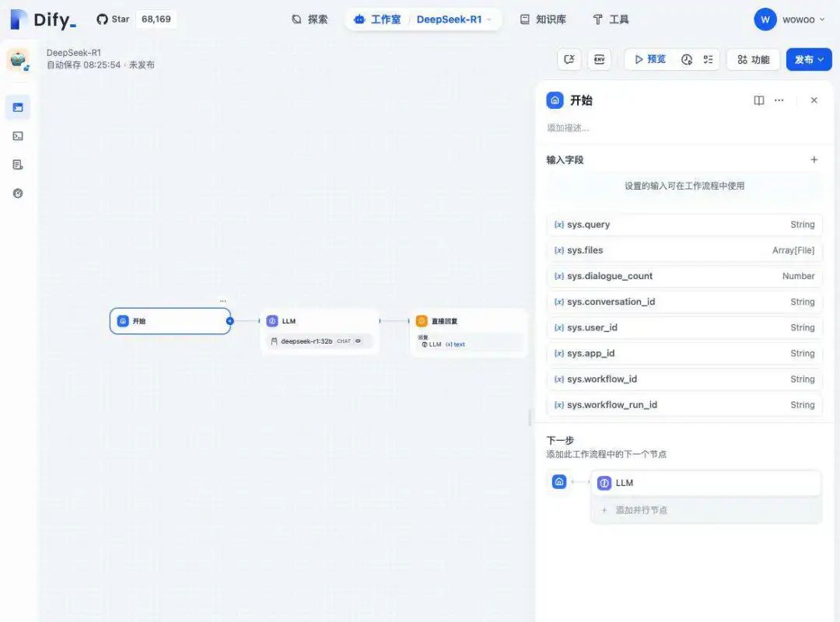The image size is (840, 622).
Task: Open the logs and annotations icon
Action: tap(18, 165)
